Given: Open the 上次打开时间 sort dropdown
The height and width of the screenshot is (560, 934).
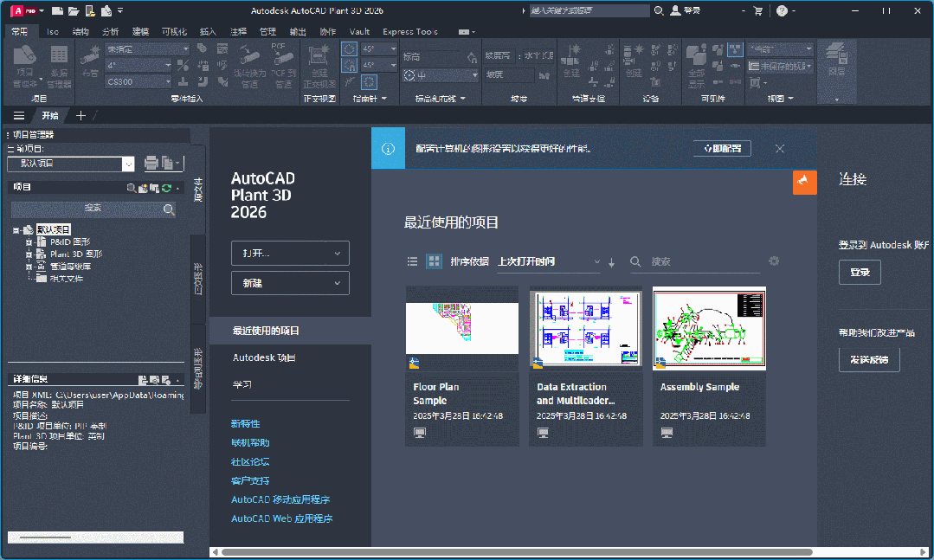Looking at the screenshot, I should point(549,261).
